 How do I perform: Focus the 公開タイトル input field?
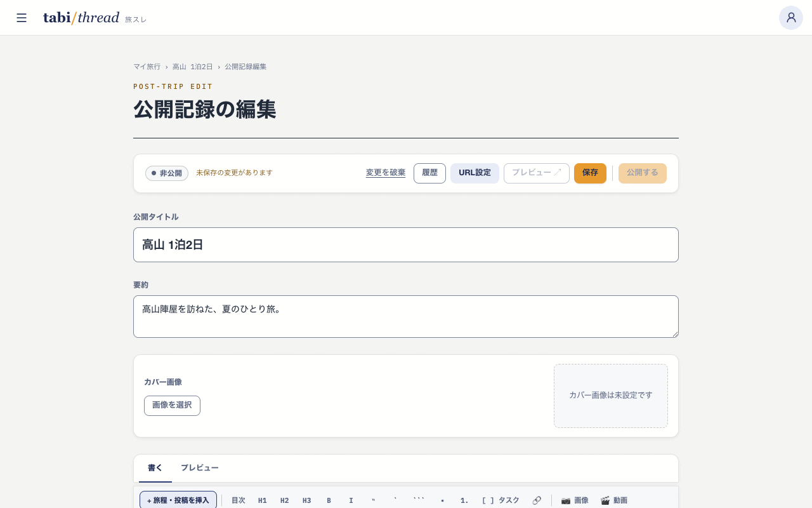pyautogui.click(x=406, y=244)
